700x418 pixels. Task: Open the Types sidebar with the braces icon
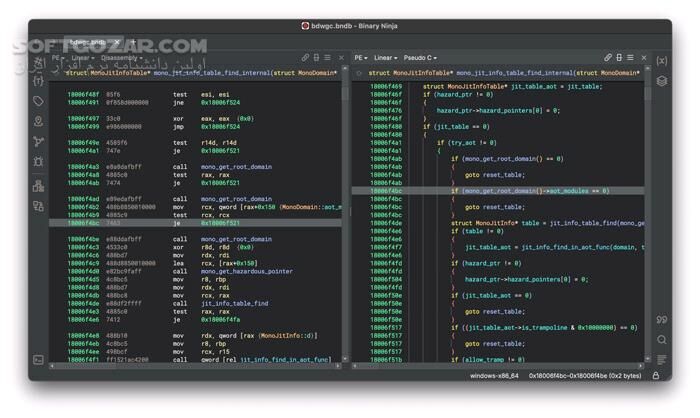click(38, 79)
